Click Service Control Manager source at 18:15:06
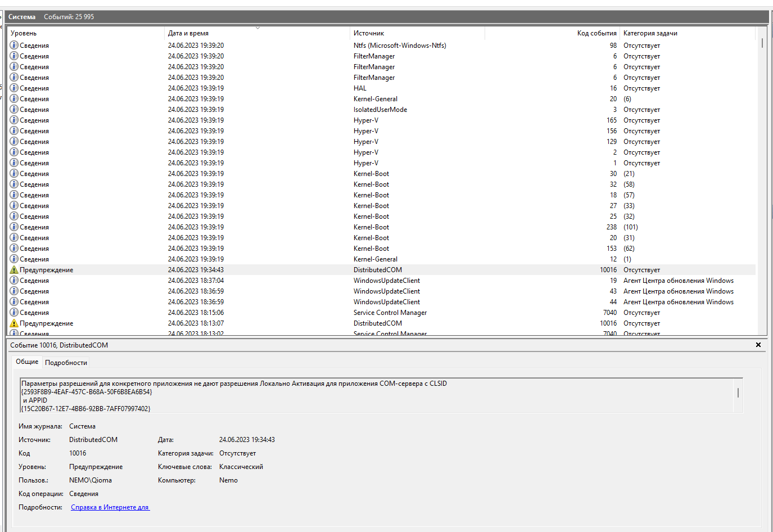Image resolution: width=773 pixels, height=532 pixels. tap(390, 313)
